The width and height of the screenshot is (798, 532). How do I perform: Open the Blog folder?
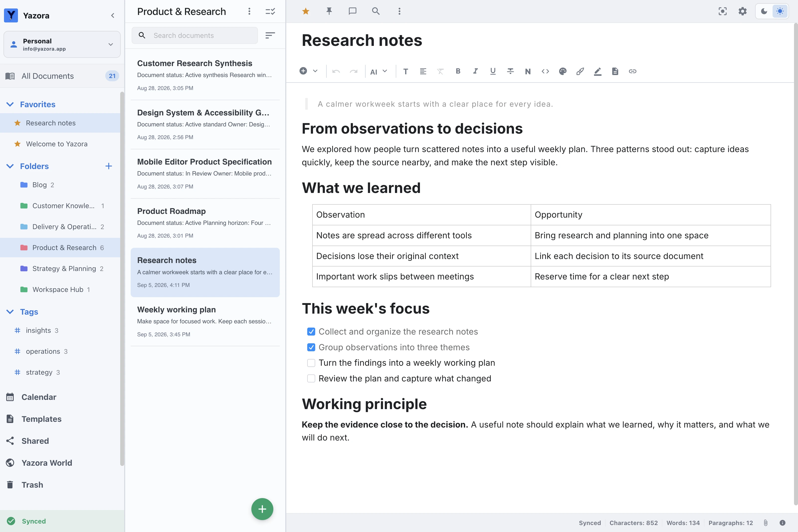click(x=60, y=185)
